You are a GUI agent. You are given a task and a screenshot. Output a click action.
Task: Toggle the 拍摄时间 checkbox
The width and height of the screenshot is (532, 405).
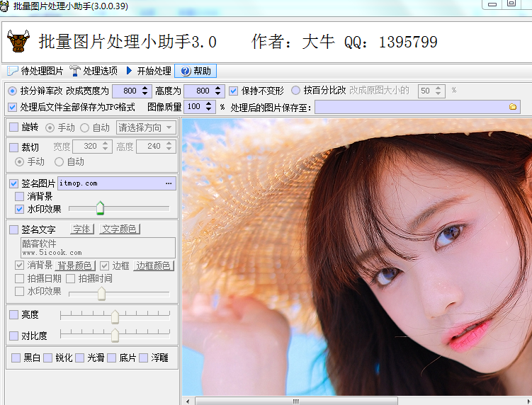point(70,279)
